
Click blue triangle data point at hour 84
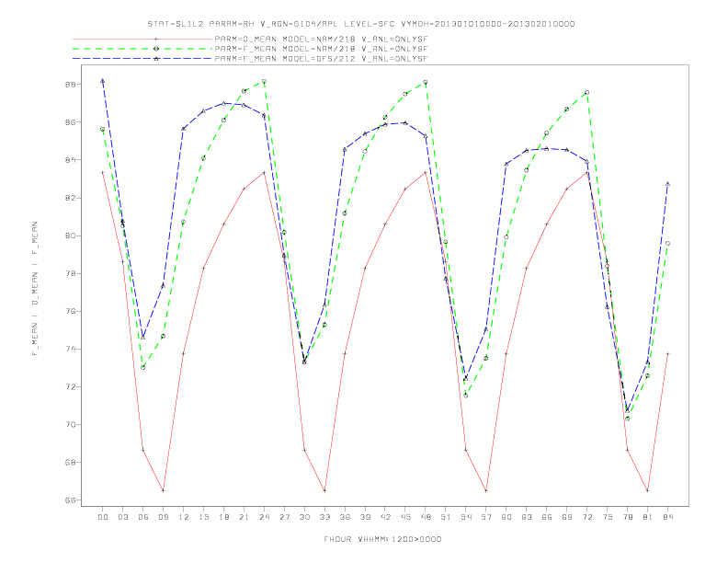click(667, 184)
